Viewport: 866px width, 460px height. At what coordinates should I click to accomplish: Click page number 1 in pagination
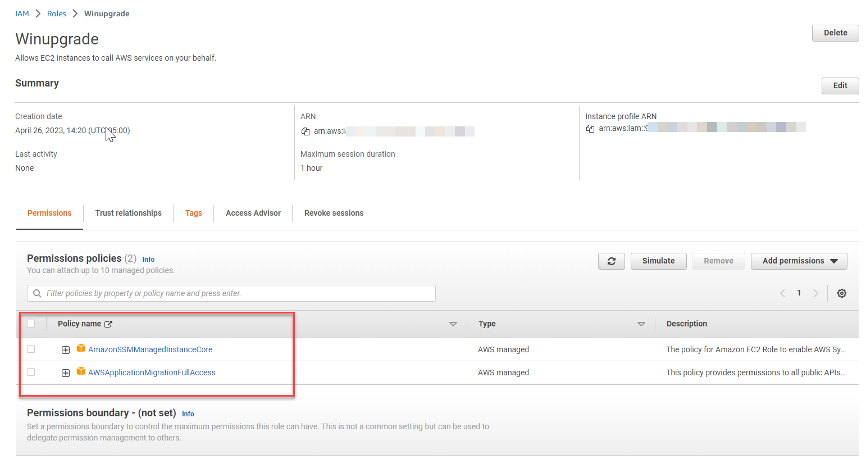[799, 293]
